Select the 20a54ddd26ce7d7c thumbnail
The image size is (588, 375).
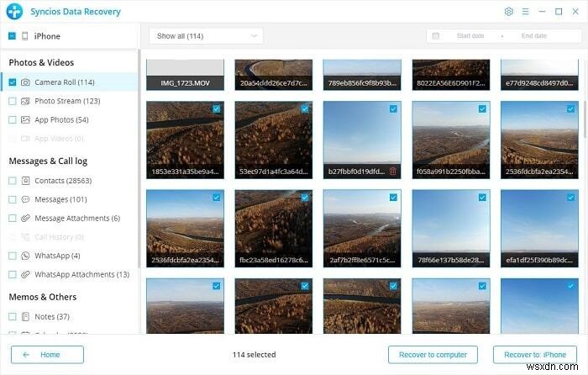coord(274,75)
